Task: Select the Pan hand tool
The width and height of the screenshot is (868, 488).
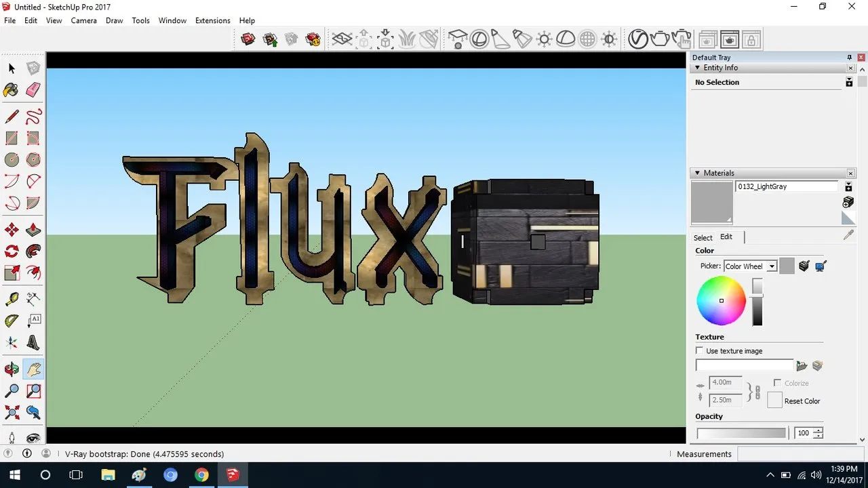Action: coord(33,369)
